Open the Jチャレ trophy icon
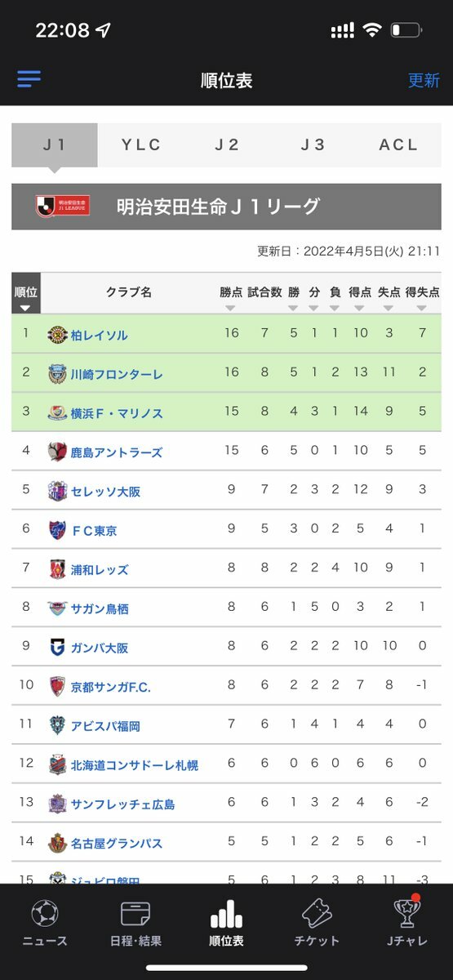 coord(406,913)
